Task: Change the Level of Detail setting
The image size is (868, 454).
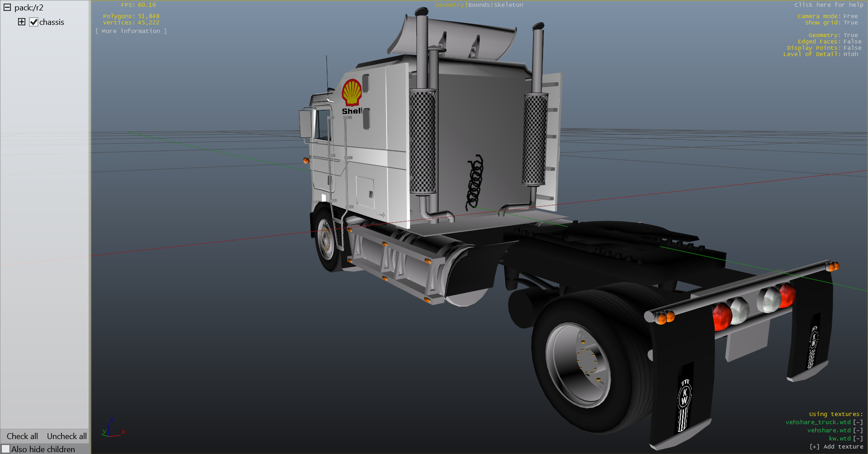Action: click(821, 54)
